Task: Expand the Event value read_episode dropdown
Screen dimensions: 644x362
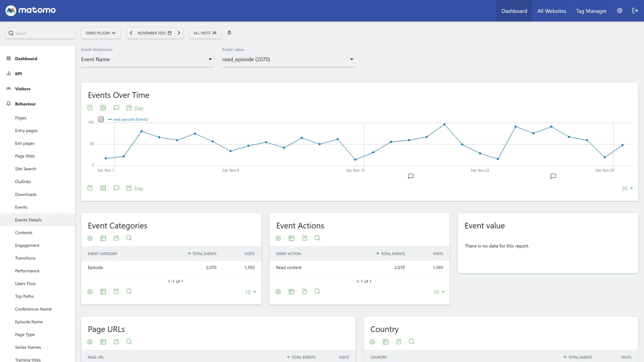Action: coord(288,59)
